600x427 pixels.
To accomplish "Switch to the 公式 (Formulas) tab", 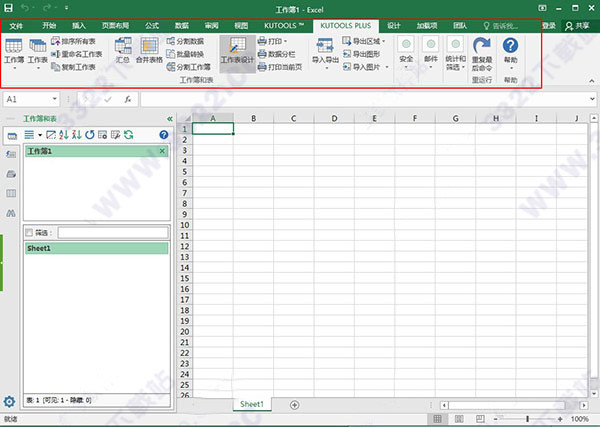I will pos(152,26).
